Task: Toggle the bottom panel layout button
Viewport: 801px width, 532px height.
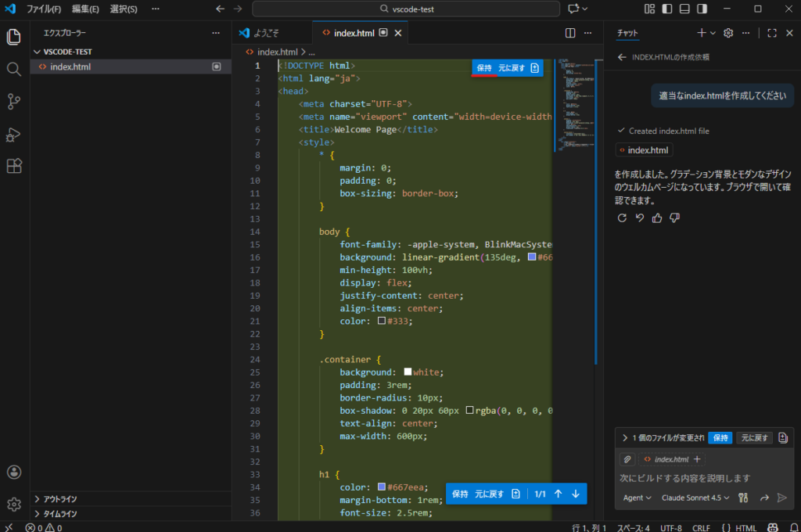Action: [684, 9]
